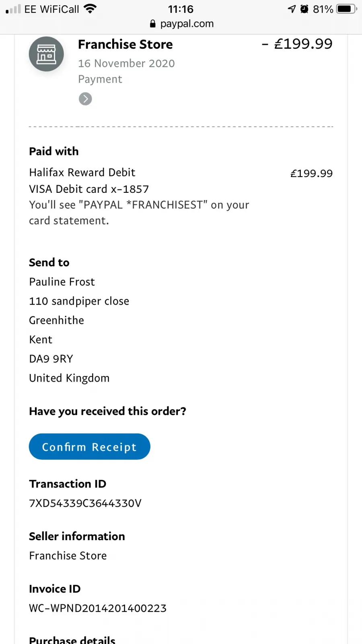The image size is (362, 644).
Task: Tap the paypal.com address bar
Action: [x=181, y=24]
